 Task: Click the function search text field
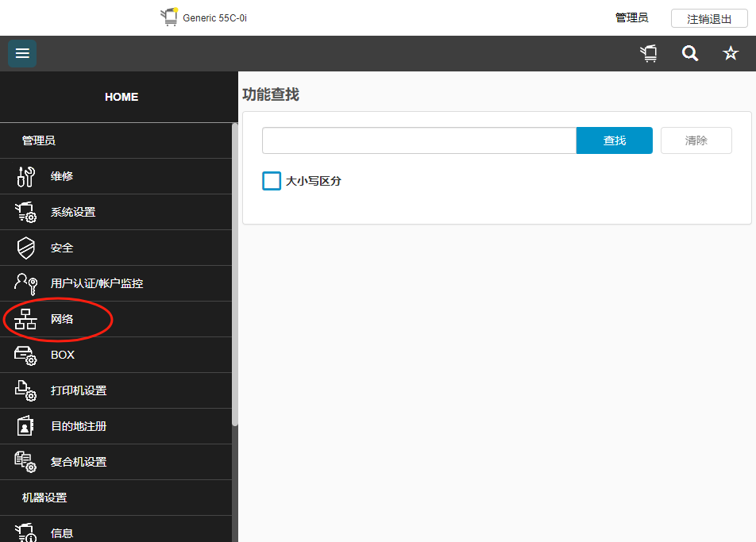coord(418,140)
